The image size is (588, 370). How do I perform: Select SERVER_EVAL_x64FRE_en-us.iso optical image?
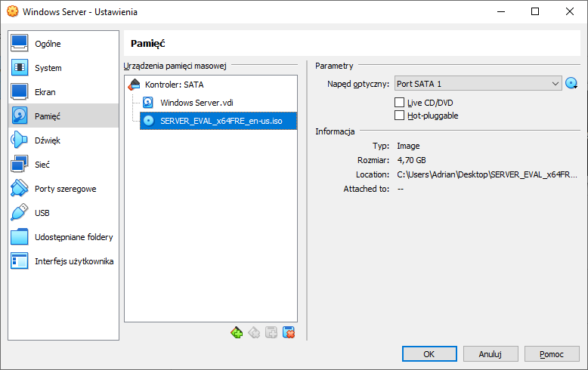[218, 121]
